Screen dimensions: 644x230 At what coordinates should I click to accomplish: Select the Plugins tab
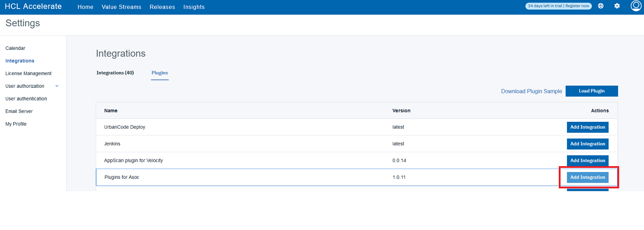pyautogui.click(x=160, y=73)
